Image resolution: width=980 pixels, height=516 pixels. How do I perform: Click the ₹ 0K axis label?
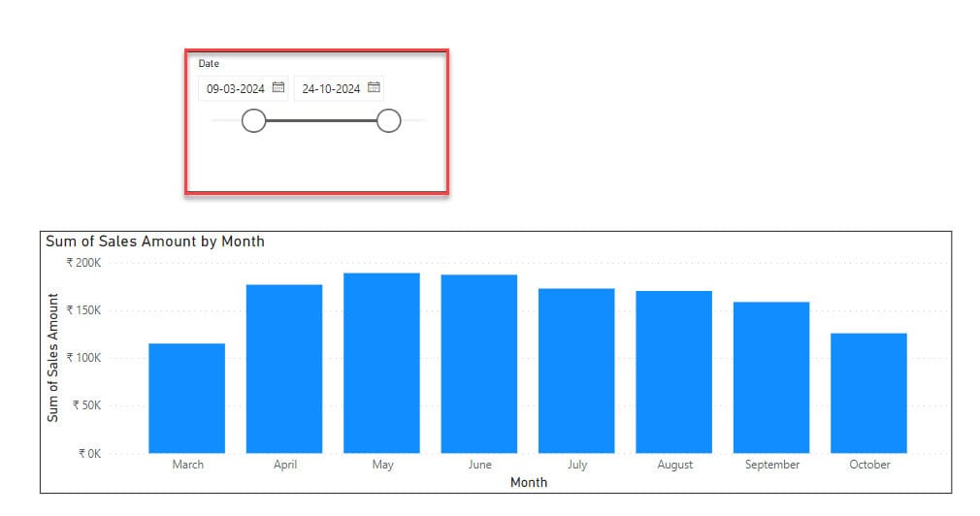click(90, 454)
